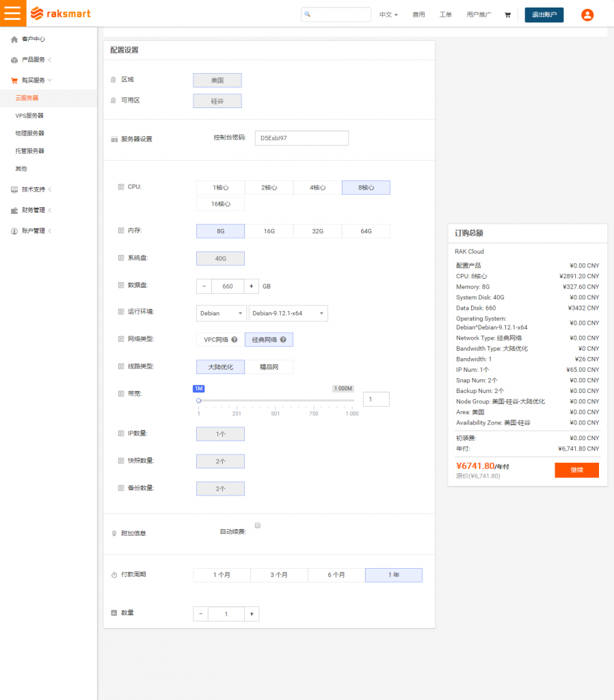614x700 pixels.
Task: Open the shopping cart icon
Action: 507,15
